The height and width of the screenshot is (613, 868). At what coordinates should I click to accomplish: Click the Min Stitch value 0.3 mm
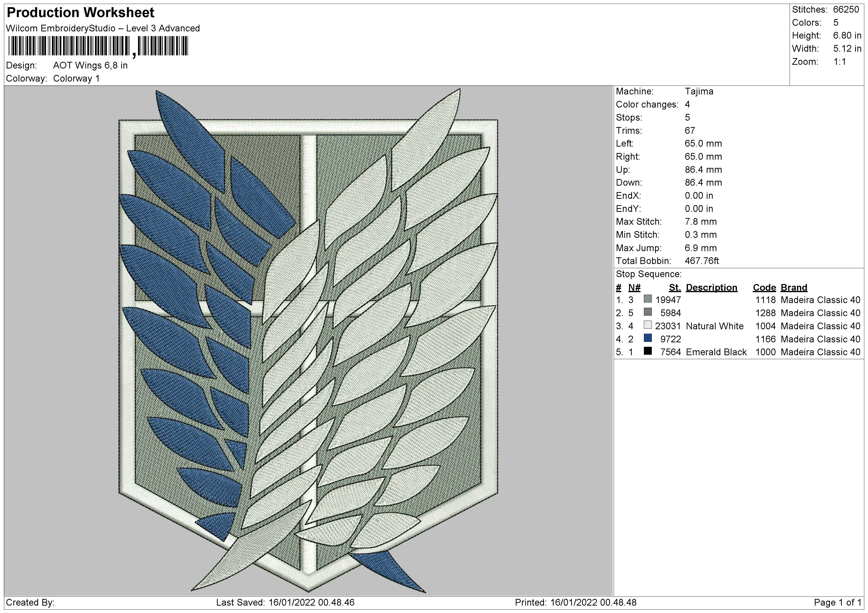click(701, 235)
